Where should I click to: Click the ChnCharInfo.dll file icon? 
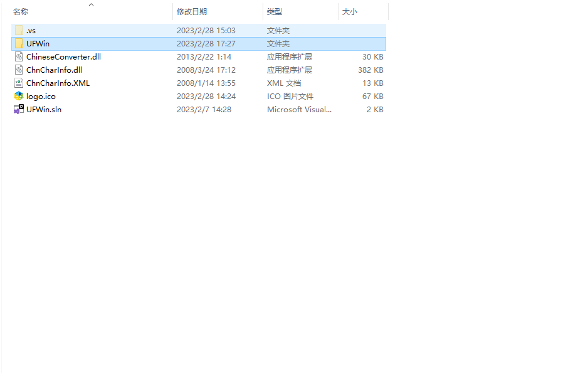(19, 70)
